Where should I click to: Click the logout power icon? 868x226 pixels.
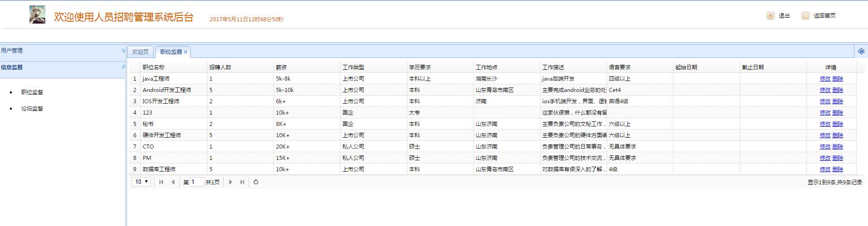pos(770,16)
